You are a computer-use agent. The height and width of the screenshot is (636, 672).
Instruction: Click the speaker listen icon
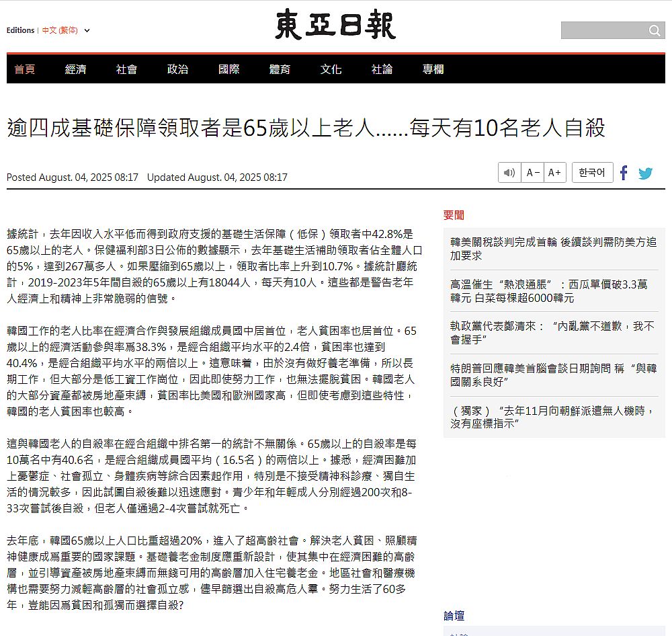coord(509,173)
